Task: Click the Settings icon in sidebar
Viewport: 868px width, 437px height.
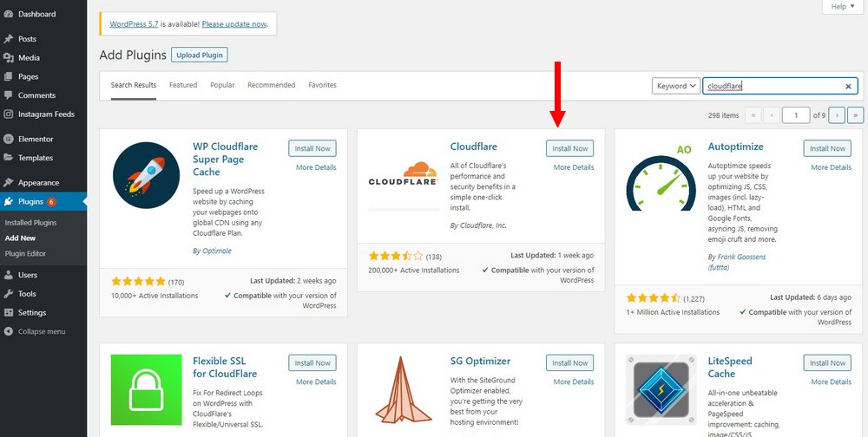Action: 9,312
